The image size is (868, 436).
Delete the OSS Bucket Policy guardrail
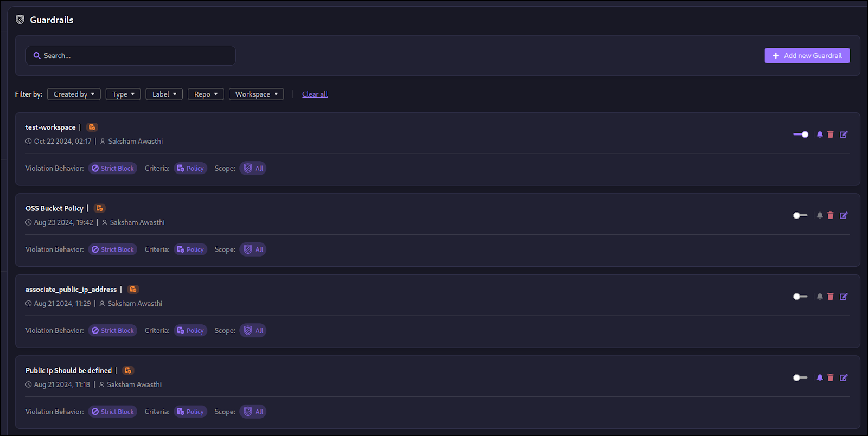[x=831, y=215]
